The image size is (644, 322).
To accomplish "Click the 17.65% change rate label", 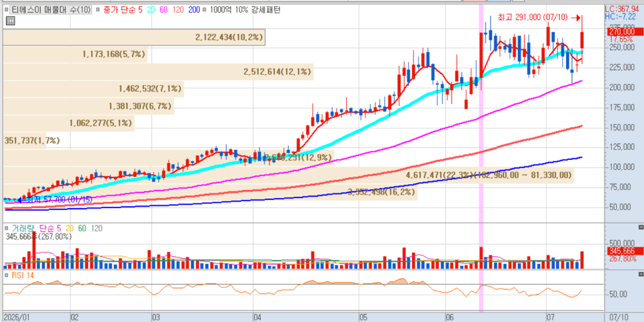I will (621, 39).
